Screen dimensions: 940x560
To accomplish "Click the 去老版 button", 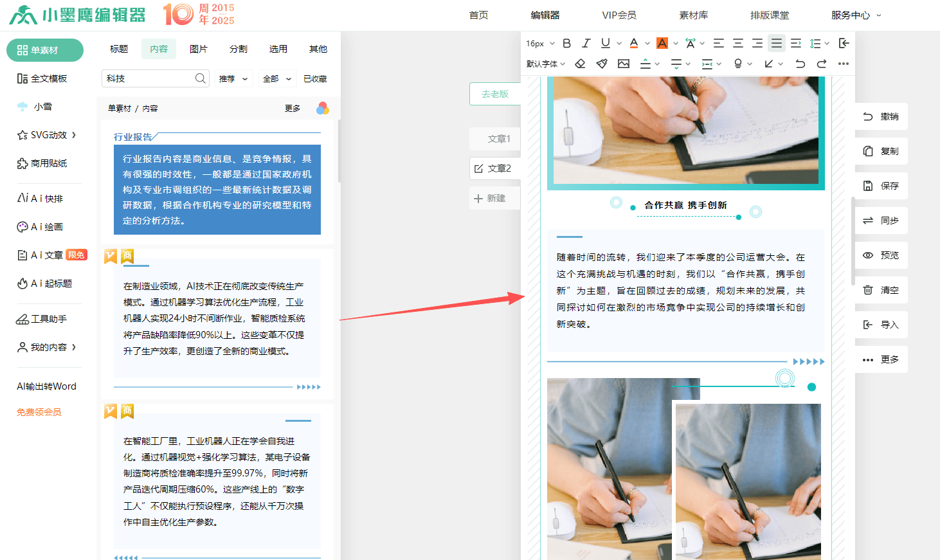I will coord(495,94).
